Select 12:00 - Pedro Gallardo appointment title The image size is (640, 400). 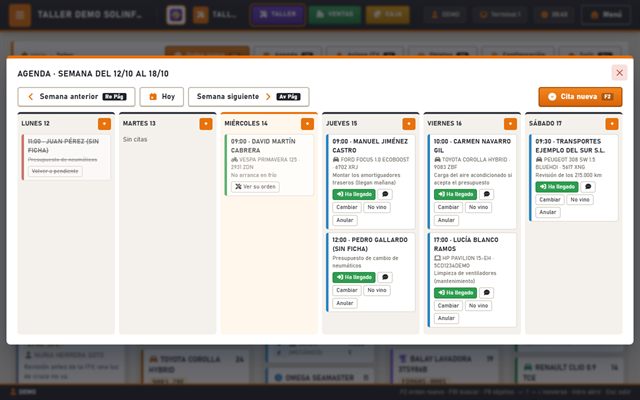coord(370,244)
